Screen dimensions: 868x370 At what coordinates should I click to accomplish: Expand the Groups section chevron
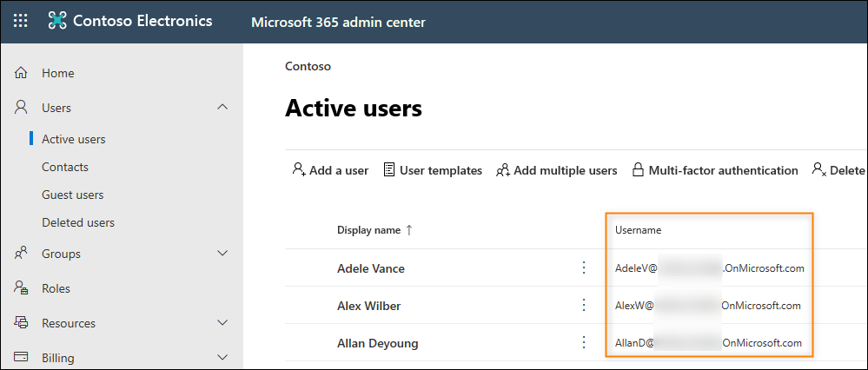pos(222,254)
